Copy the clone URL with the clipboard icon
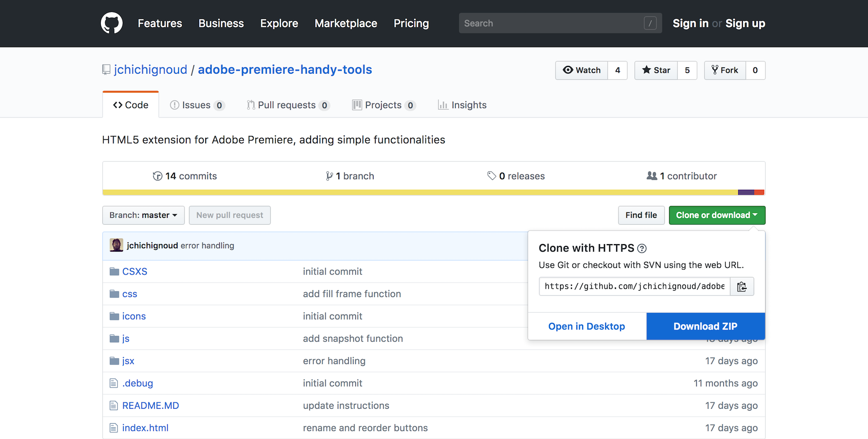The height and width of the screenshot is (439, 868). click(x=742, y=287)
